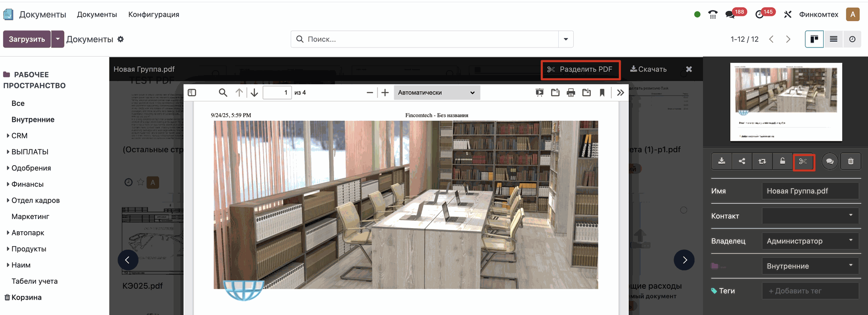Click the Разделить PDF button

580,69
